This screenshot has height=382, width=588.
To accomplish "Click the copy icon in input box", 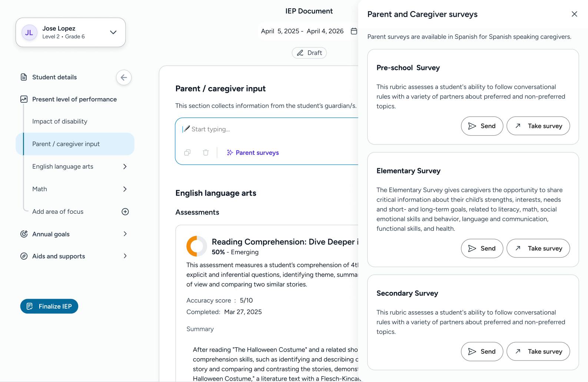I will pos(187,153).
